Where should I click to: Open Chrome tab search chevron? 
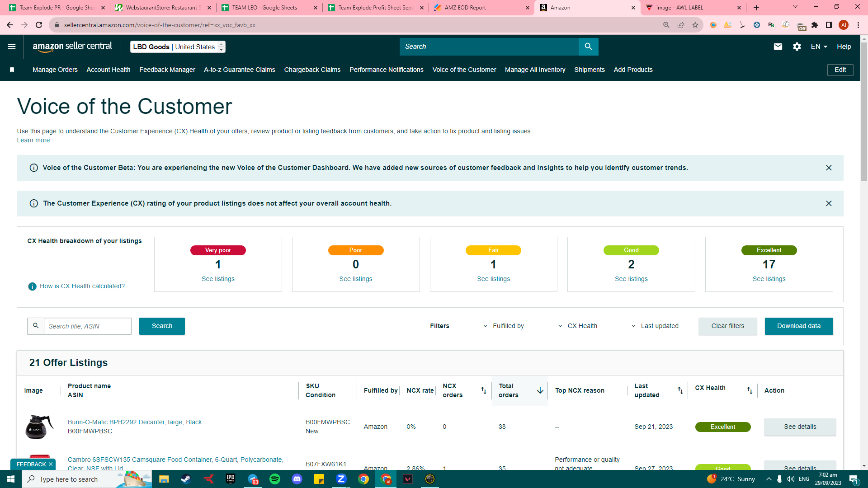coord(795,7)
